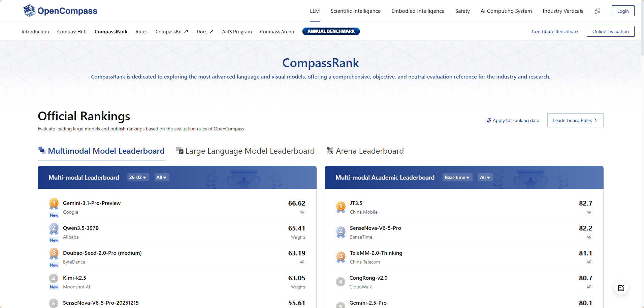Open the All filter on Multi-modal Leaderboard
Screen dimensions: 644x308
[162, 177]
